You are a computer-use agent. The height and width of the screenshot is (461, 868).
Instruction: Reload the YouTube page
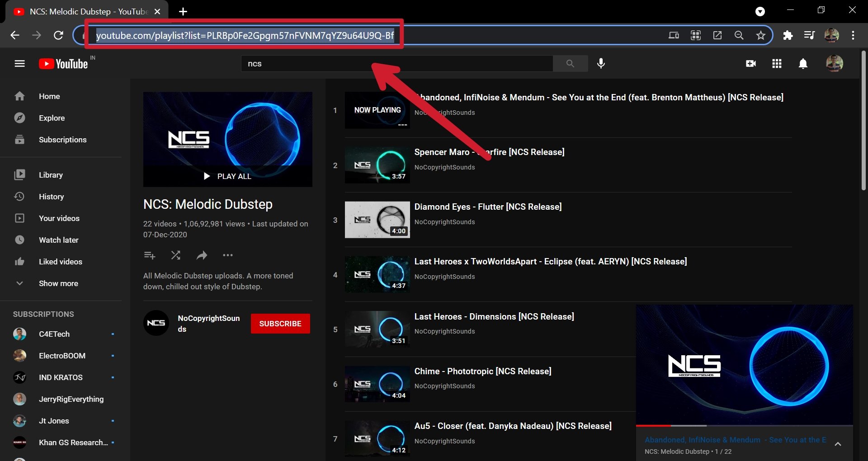click(x=58, y=35)
